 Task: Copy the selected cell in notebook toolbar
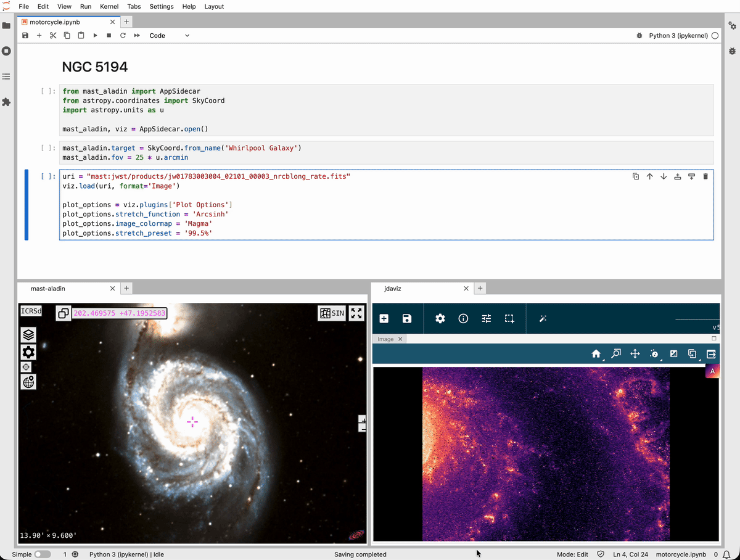point(67,36)
